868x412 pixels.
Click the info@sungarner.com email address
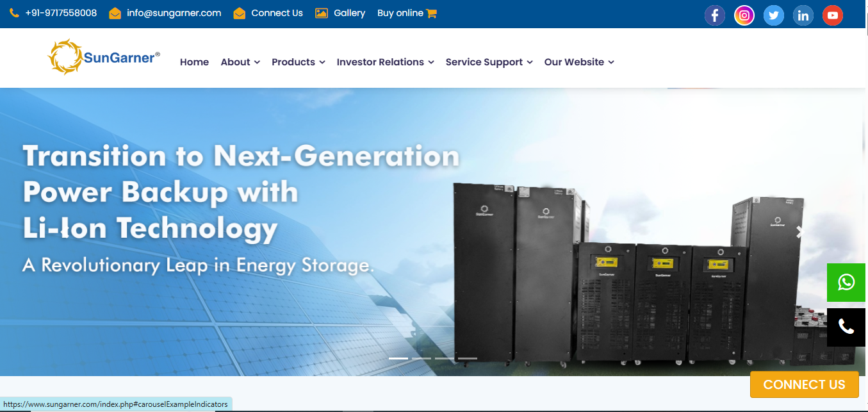tap(174, 13)
